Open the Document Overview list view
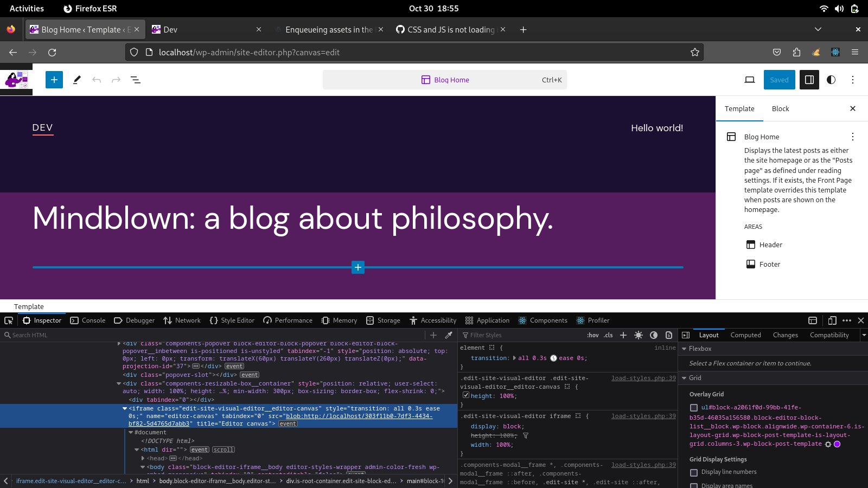The height and width of the screenshot is (488, 868). [135, 80]
